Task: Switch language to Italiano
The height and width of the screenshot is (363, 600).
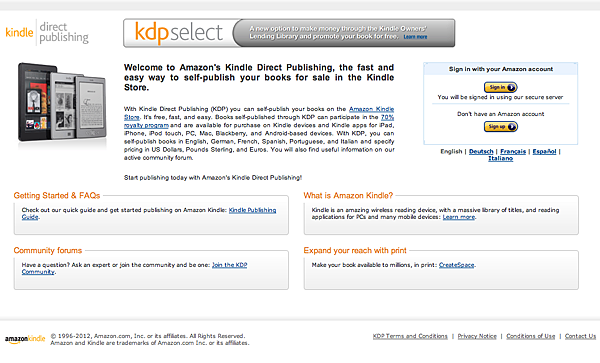Action: click(501, 158)
